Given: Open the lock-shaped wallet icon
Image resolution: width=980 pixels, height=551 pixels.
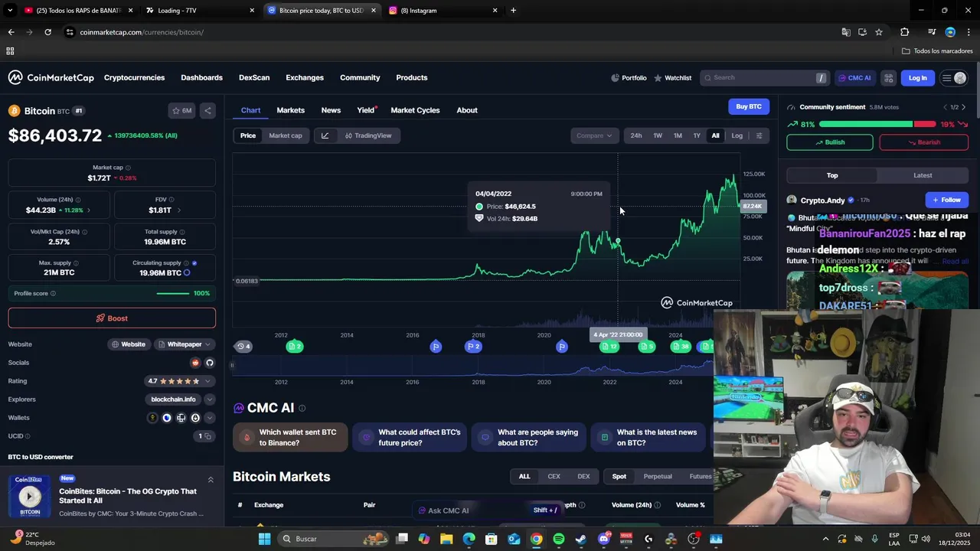Looking at the screenshot, I should pos(195,418).
